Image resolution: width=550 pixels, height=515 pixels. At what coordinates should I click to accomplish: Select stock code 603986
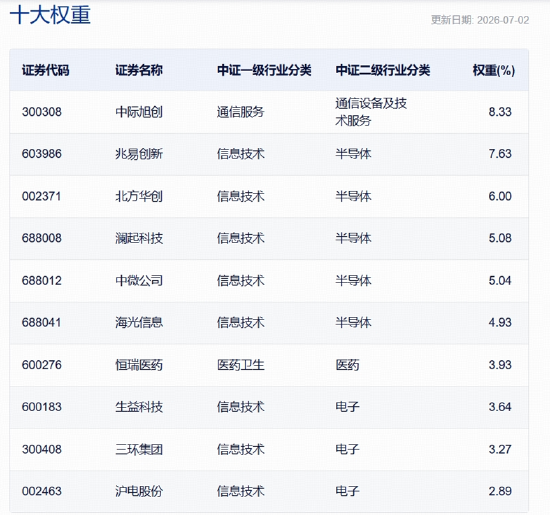tap(42, 154)
